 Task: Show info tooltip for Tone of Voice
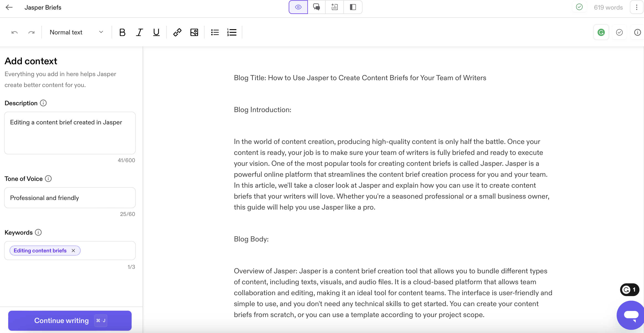point(48,179)
